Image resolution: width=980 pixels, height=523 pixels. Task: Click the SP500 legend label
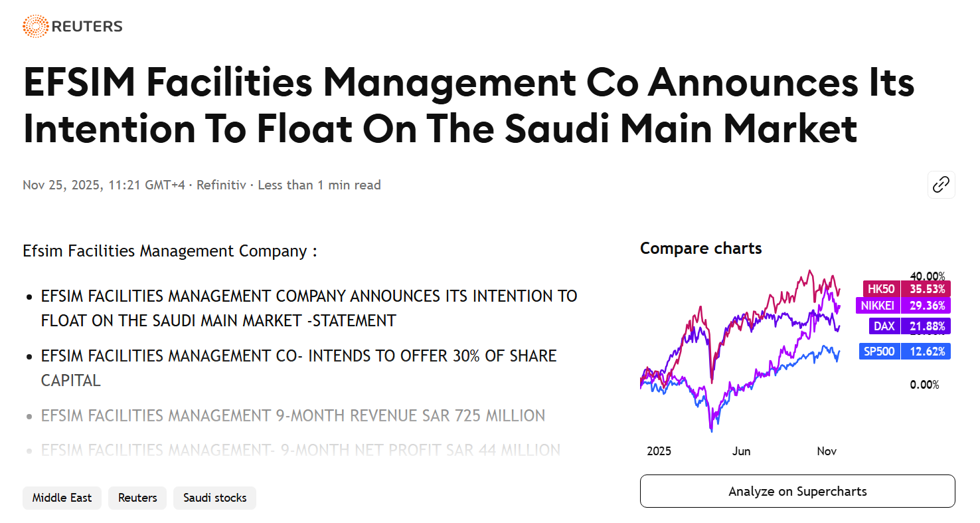click(879, 352)
